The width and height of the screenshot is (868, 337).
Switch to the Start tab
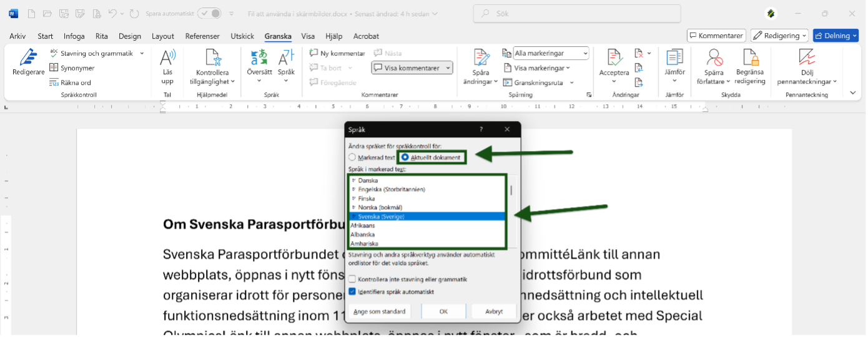[46, 36]
